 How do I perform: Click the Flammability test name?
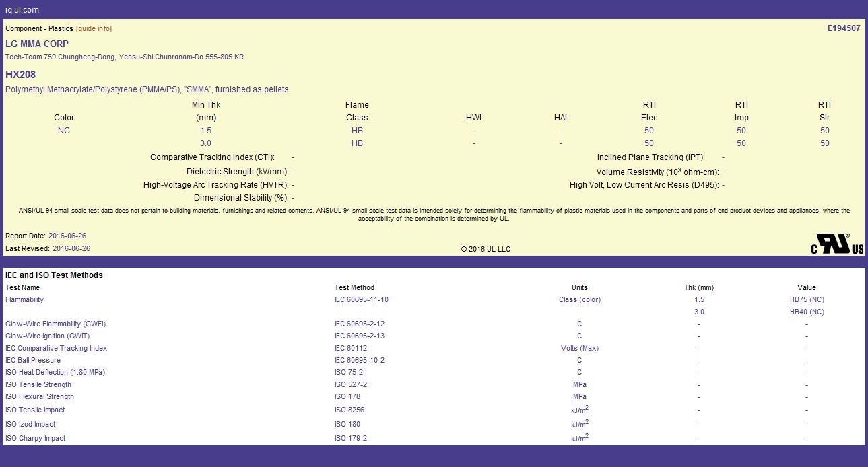tap(24, 299)
